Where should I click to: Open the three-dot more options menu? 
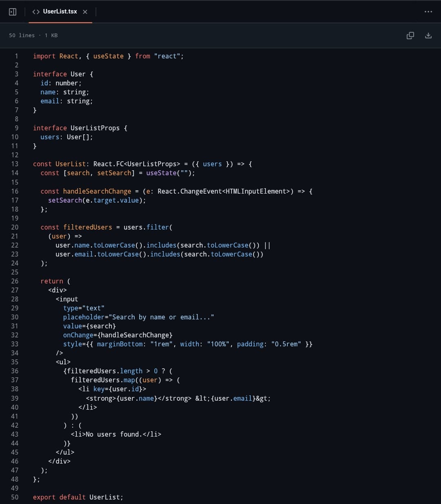tap(428, 11)
